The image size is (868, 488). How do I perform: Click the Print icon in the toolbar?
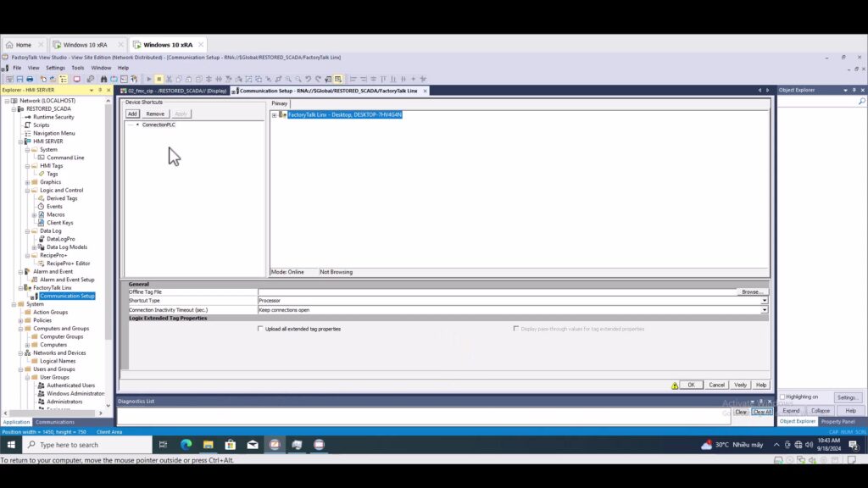tap(31, 79)
